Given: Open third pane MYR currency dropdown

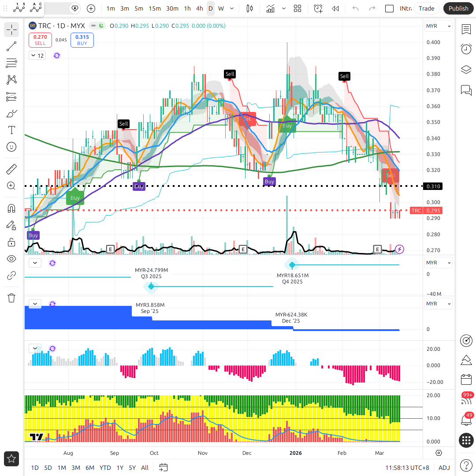Looking at the screenshot, I should pyautogui.click(x=438, y=304).
